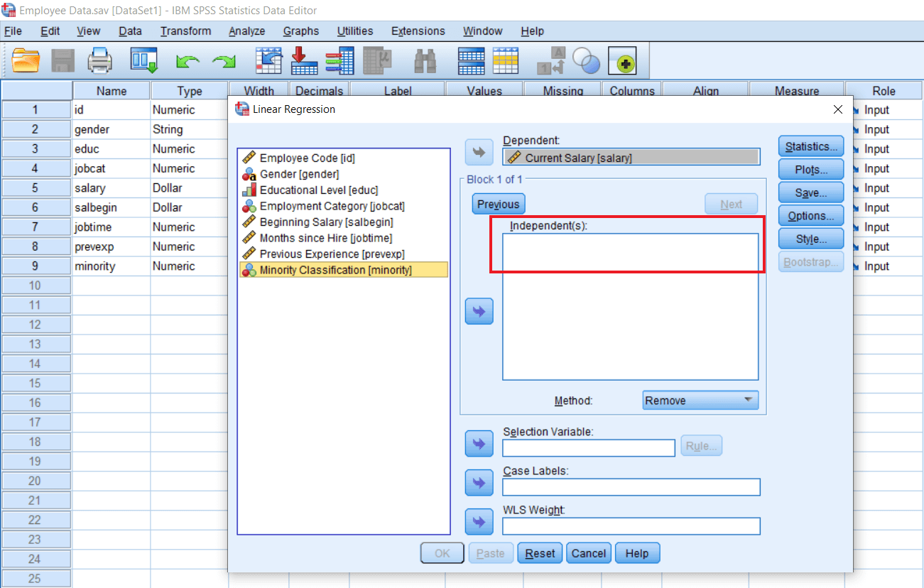The height and width of the screenshot is (588, 924).
Task: Click the Run descriptive statistics icon
Action: pos(377,61)
